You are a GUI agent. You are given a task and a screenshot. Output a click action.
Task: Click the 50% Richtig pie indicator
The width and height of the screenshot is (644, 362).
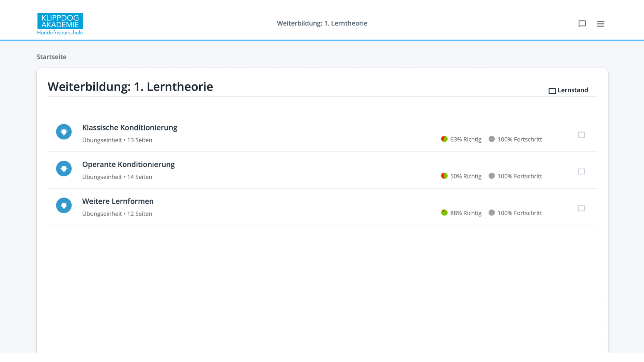tap(444, 176)
